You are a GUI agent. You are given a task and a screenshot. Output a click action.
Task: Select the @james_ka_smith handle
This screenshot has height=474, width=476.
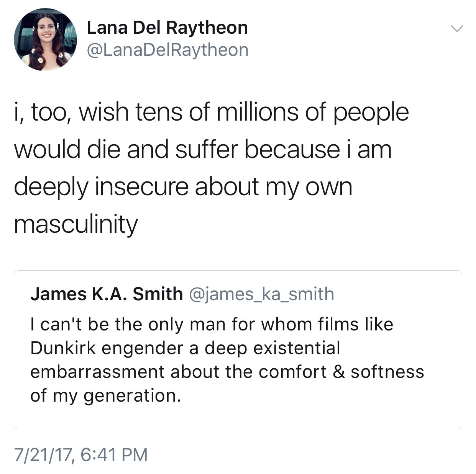tap(261, 294)
